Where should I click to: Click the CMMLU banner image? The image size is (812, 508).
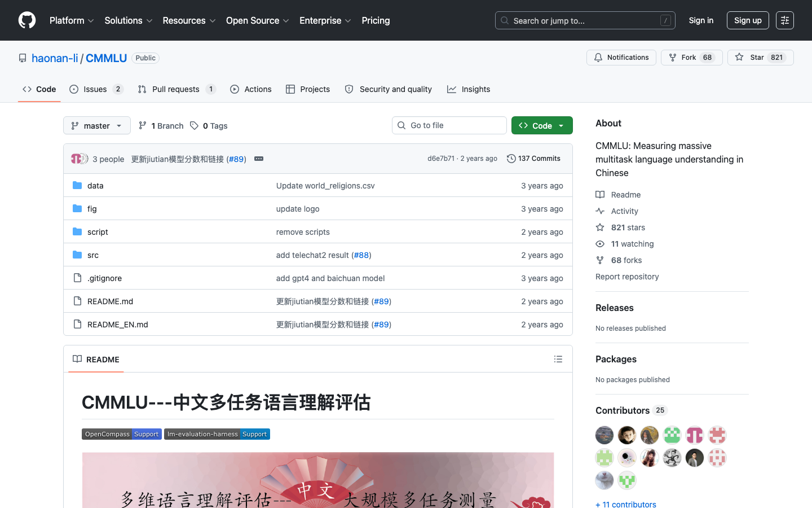[x=318, y=480]
